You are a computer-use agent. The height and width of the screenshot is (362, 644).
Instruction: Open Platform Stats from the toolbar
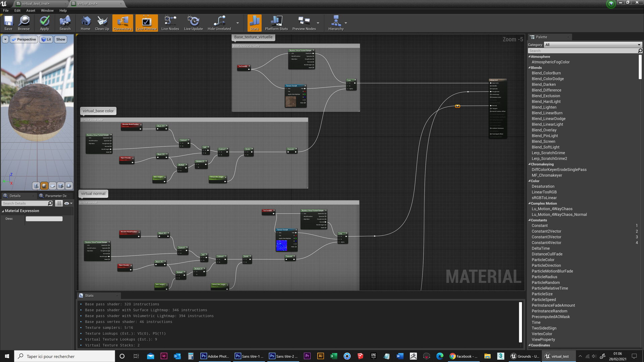(276, 23)
